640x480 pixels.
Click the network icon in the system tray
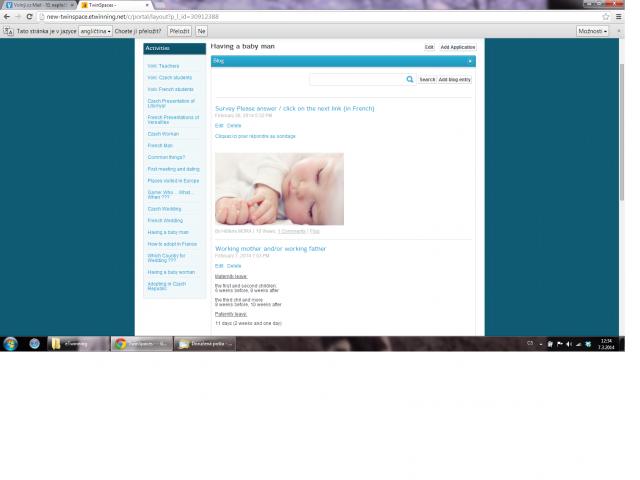(578, 344)
